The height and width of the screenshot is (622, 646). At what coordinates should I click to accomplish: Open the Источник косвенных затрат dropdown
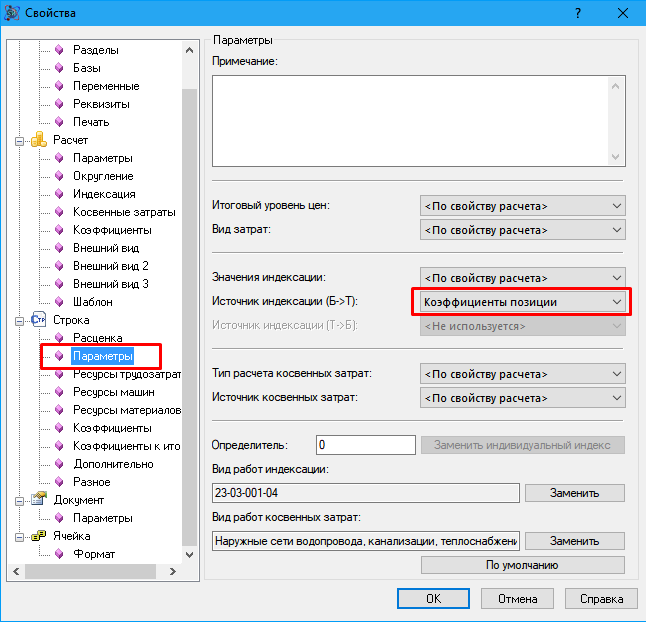[x=522, y=398]
